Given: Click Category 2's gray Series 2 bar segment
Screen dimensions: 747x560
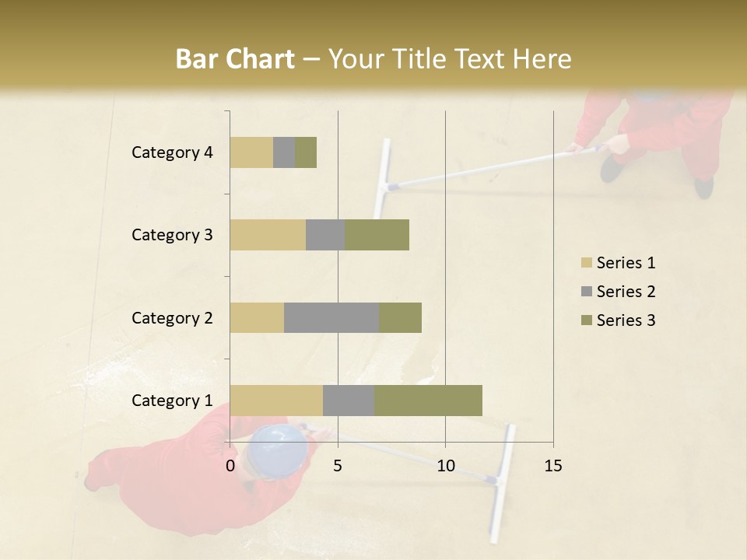Looking at the screenshot, I should 331,317.
